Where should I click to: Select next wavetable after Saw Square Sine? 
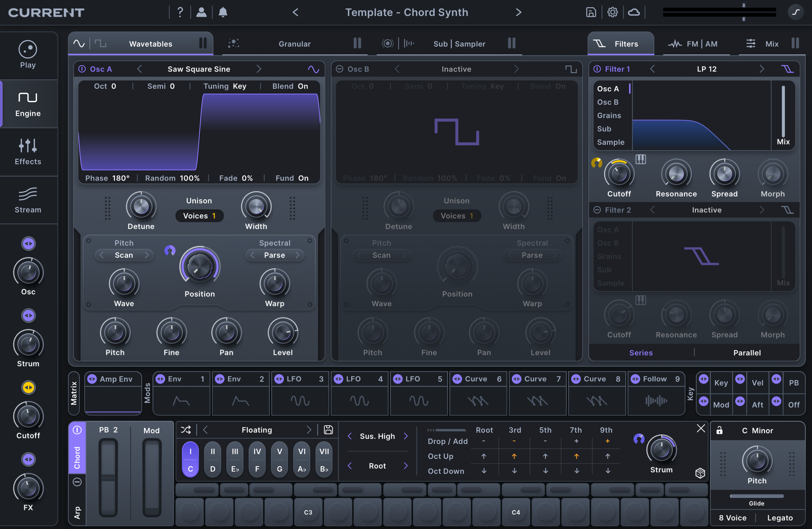click(259, 69)
